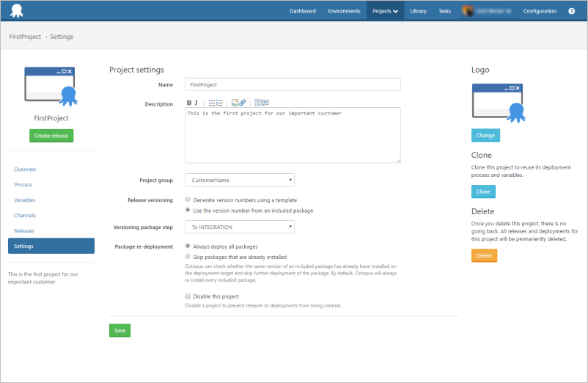This screenshot has width=588, height=383.
Task: Click the Create release button
Action: (x=51, y=136)
